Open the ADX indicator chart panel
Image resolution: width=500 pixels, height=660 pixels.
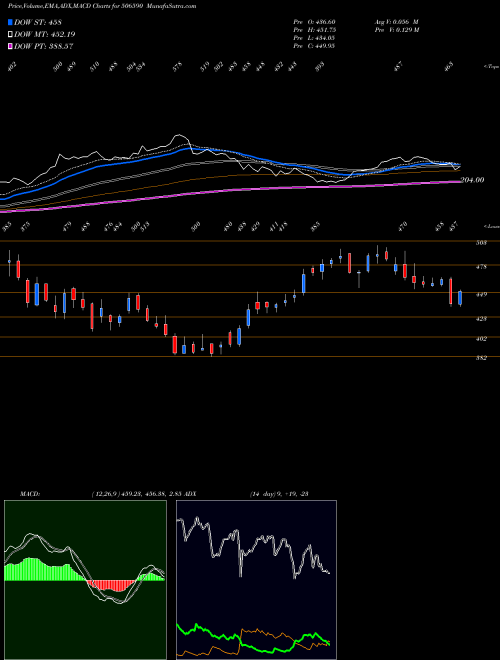pos(256,580)
